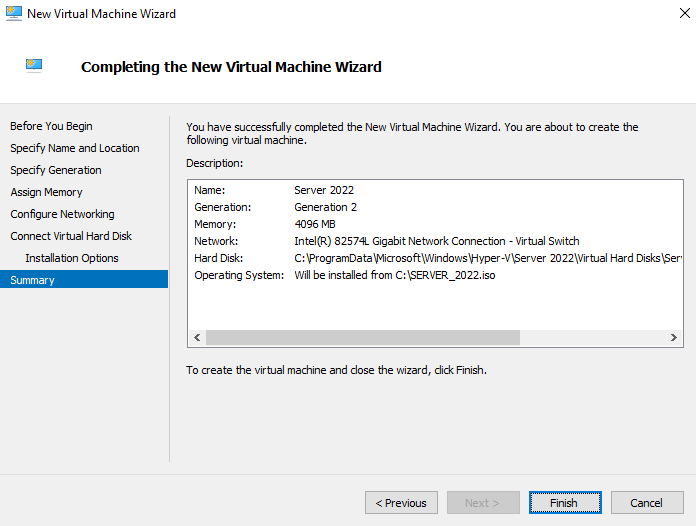Click the scroll left arrow in description box
The width and height of the screenshot is (696, 526).
(x=197, y=337)
